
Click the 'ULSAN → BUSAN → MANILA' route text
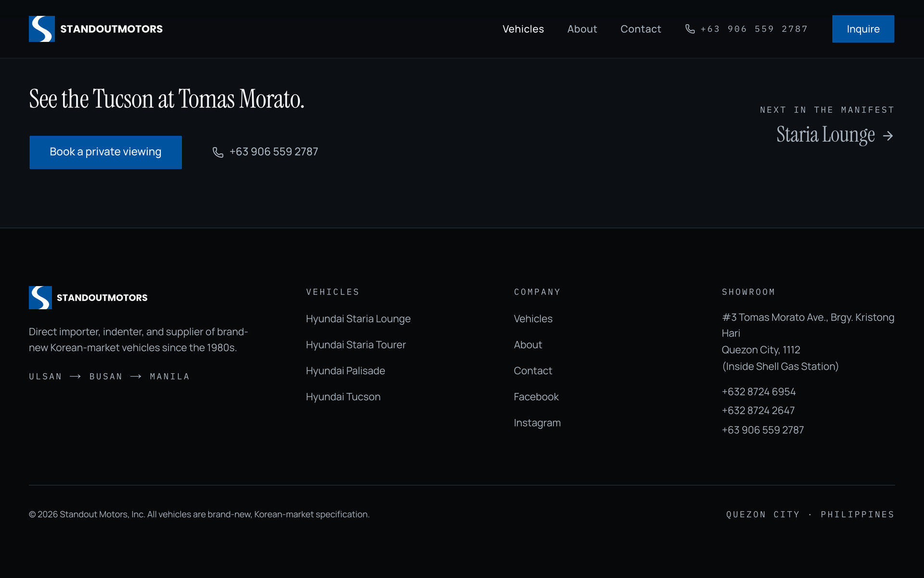[x=109, y=377]
